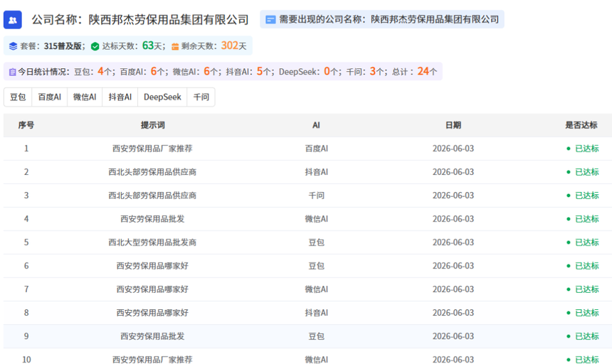Switch to the 千问 tab

201,97
